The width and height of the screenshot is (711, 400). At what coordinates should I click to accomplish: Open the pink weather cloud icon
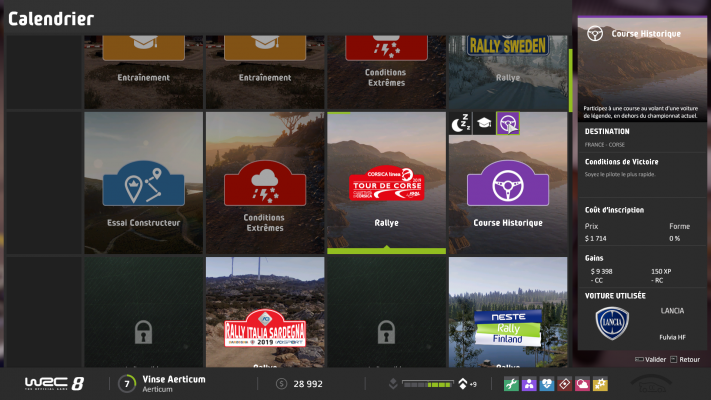click(x=582, y=384)
